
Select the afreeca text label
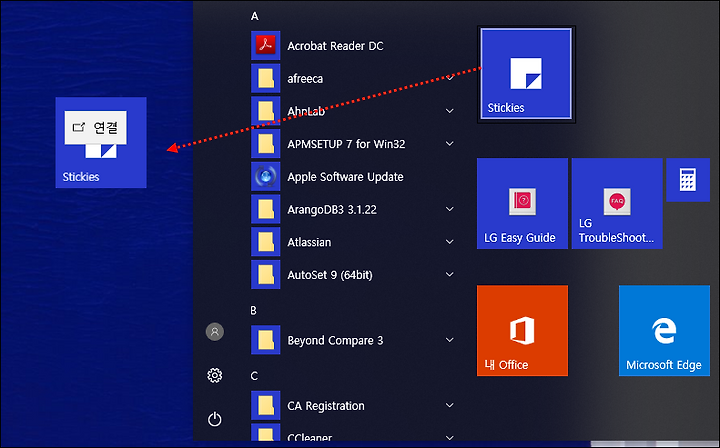(305, 78)
